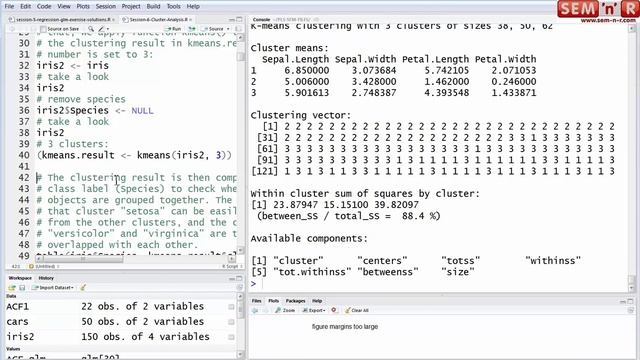This screenshot has height=360, width=640.
Task: Run the current line with Run button
Action: (x=173, y=29)
